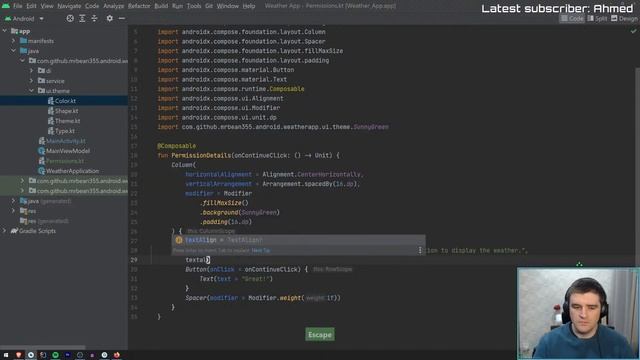This screenshot has height=360, width=640.
Task: Click the PermissionDetails function name
Action: pyautogui.click(x=201, y=156)
